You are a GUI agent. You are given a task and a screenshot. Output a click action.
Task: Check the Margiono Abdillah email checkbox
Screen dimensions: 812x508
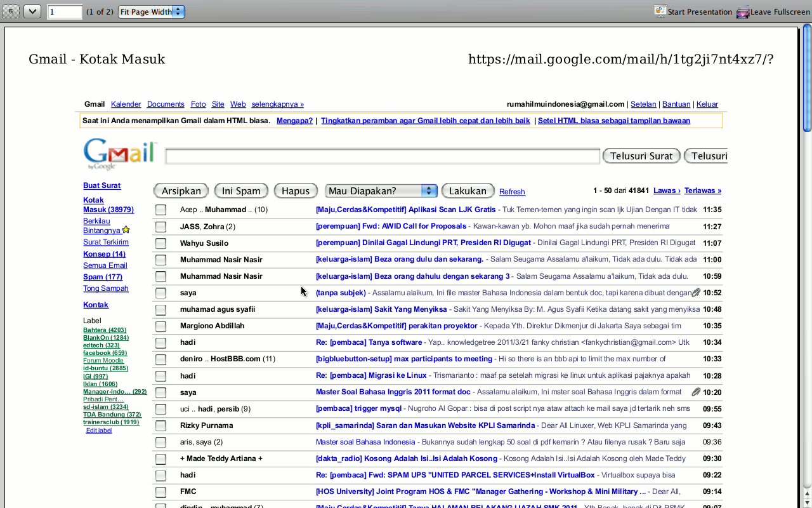point(160,326)
